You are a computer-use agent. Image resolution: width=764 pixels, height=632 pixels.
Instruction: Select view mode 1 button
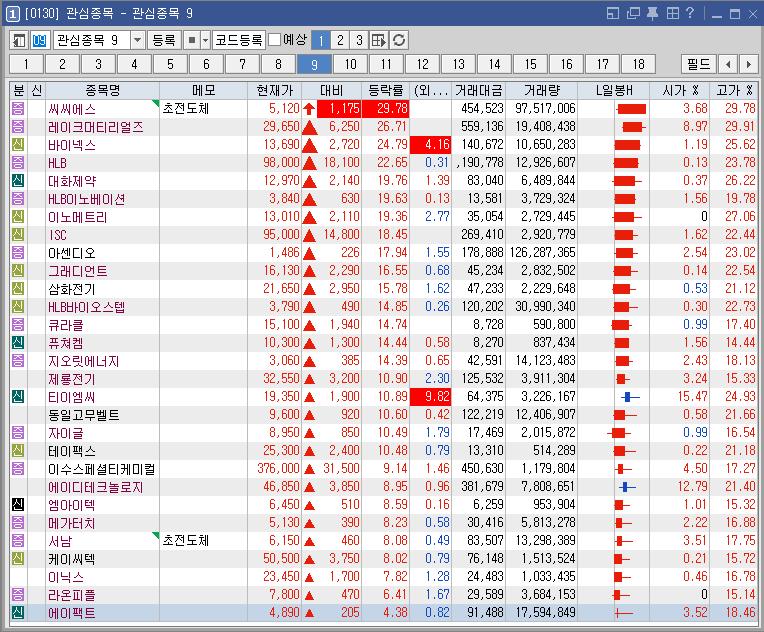coord(321,40)
